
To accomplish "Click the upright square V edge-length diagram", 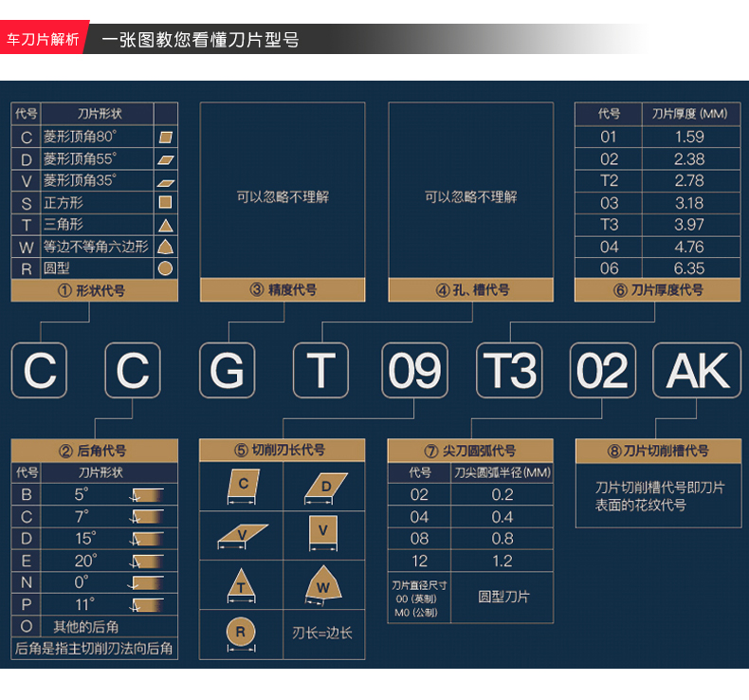I will [x=323, y=532].
